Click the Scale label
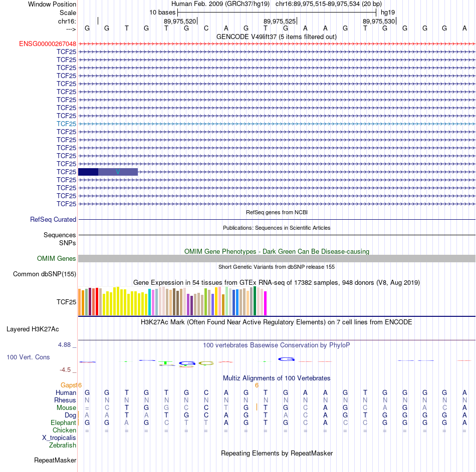Image resolution: width=476 pixels, height=472 pixels. pos(68,13)
